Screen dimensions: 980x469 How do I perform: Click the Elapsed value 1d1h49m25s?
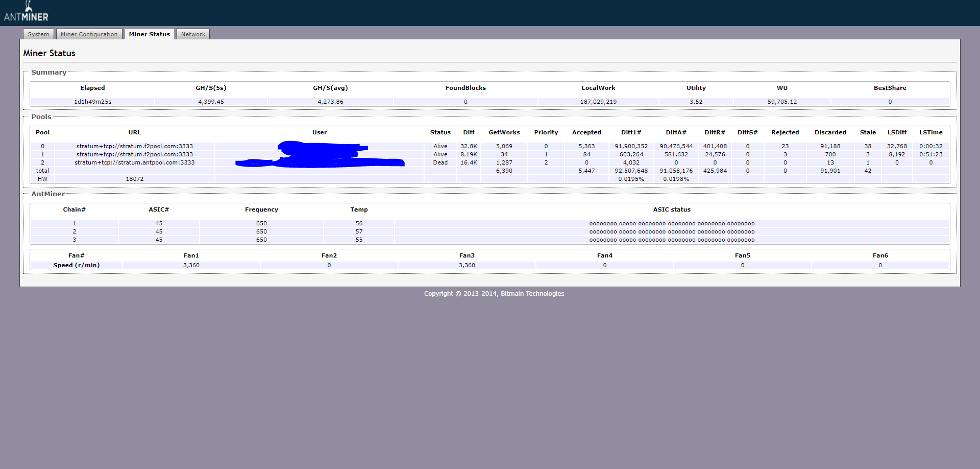coord(92,102)
